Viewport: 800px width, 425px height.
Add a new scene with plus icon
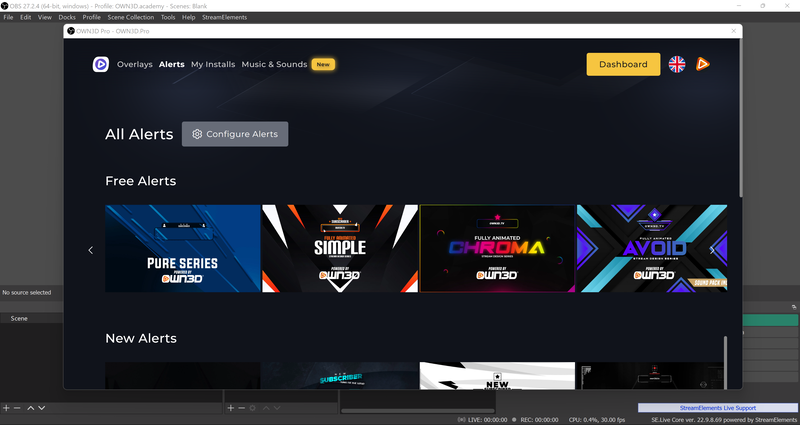pos(6,408)
